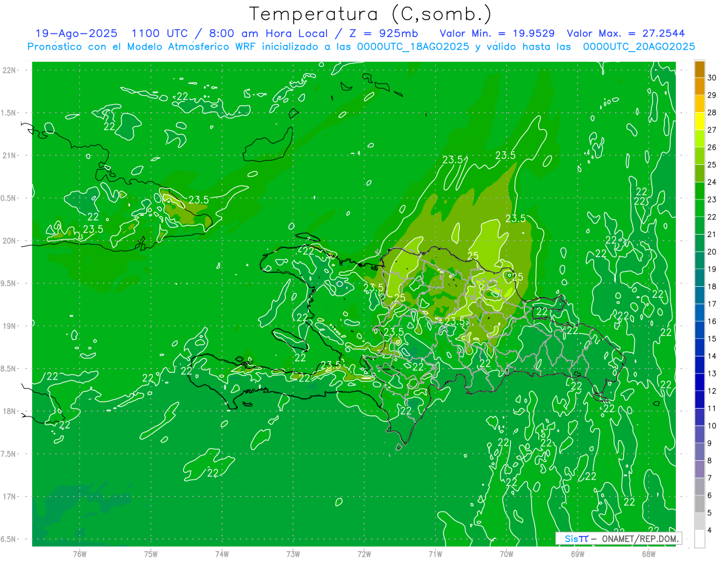Click the "17N" latitude axis label
The height and width of the screenshot is (562, 728).
[10, 497]
